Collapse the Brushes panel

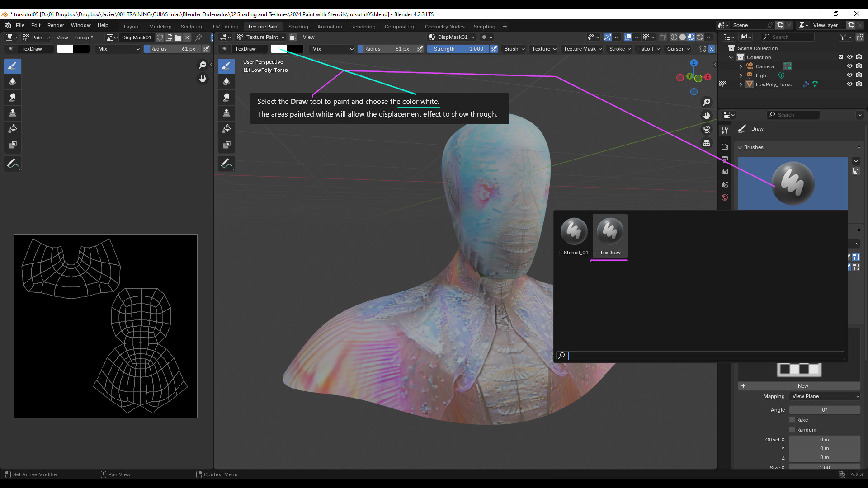coord(740,147)
